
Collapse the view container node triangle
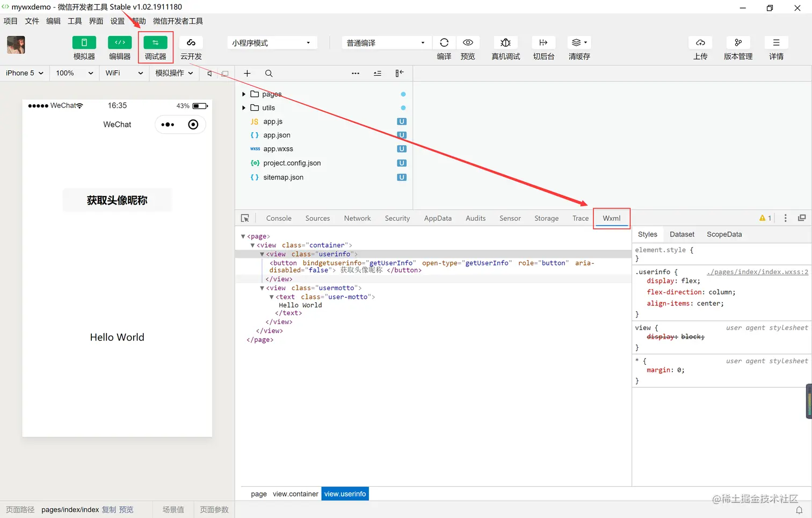tap(252, 245)
